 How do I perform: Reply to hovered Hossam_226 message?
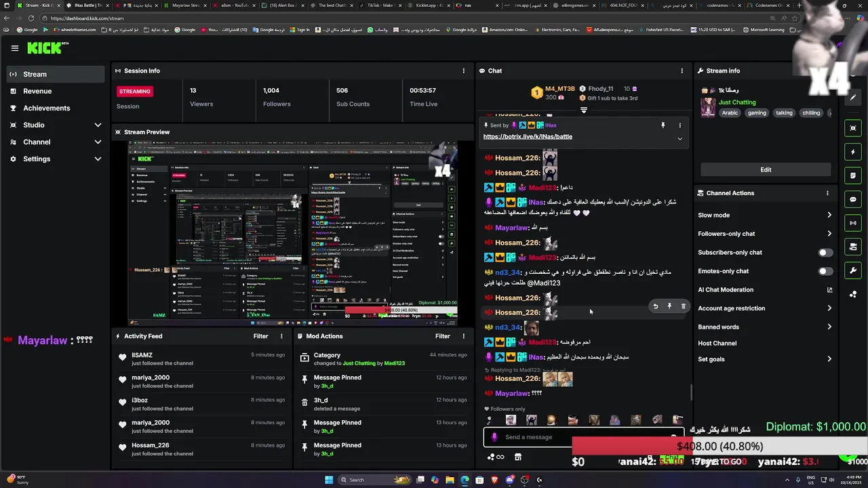656,306
